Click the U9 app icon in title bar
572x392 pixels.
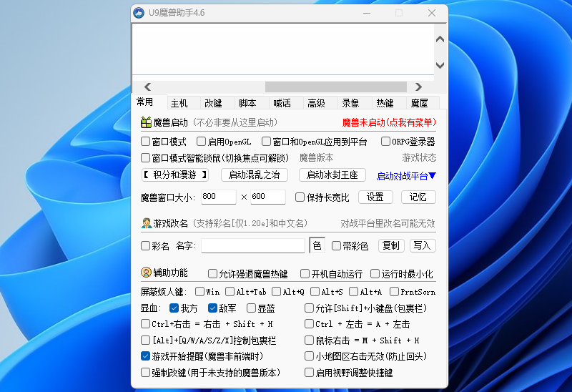[x=139, y=13]
